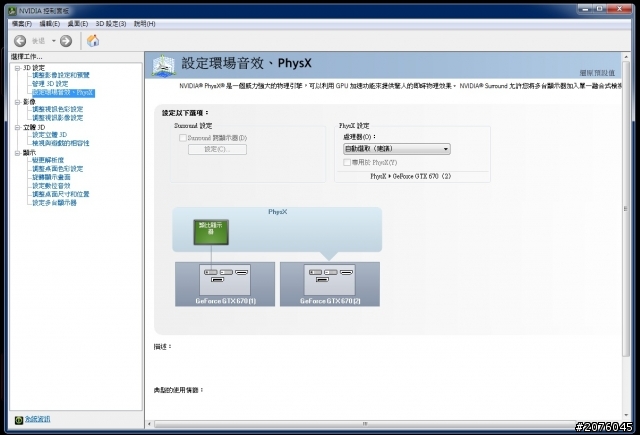Click the 顯示 category label in tree
This screenshot has height=435, width=640.
[x=29, y=153]
